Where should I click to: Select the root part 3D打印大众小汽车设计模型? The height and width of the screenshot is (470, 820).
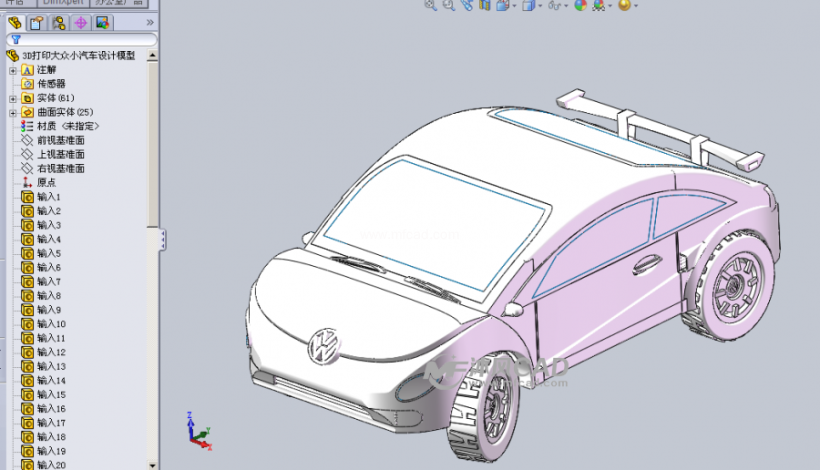tap(78, 55)
